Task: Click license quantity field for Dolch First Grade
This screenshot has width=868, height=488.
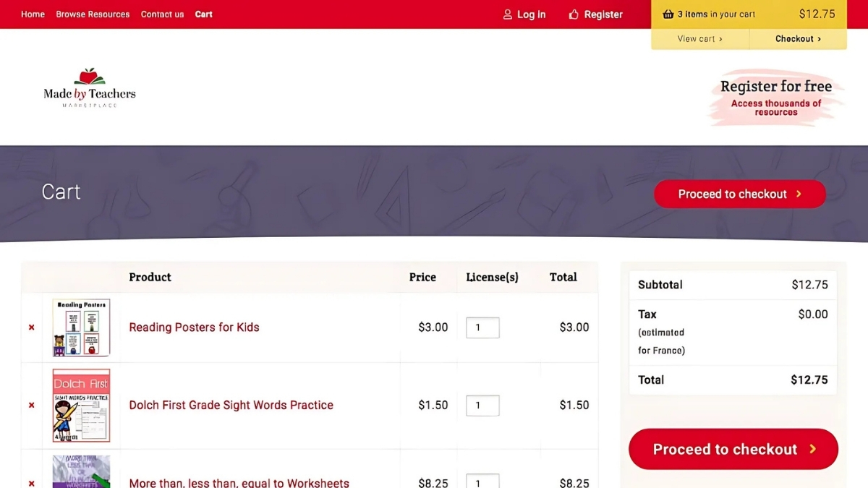Action: click(x=482, y=406)
